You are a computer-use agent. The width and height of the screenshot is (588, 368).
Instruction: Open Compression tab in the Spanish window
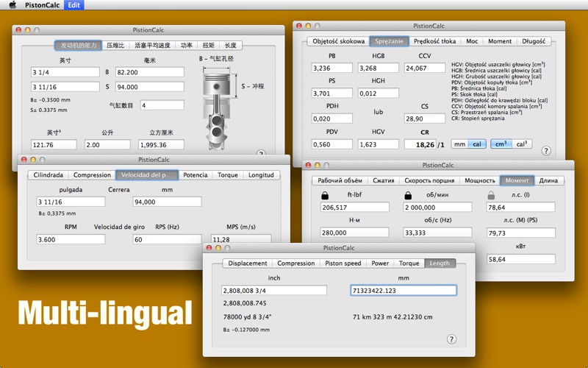click(x=93, y=175)
